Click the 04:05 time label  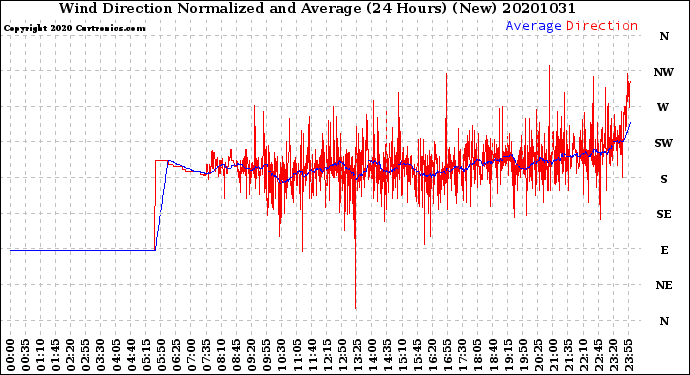(116, 355)
